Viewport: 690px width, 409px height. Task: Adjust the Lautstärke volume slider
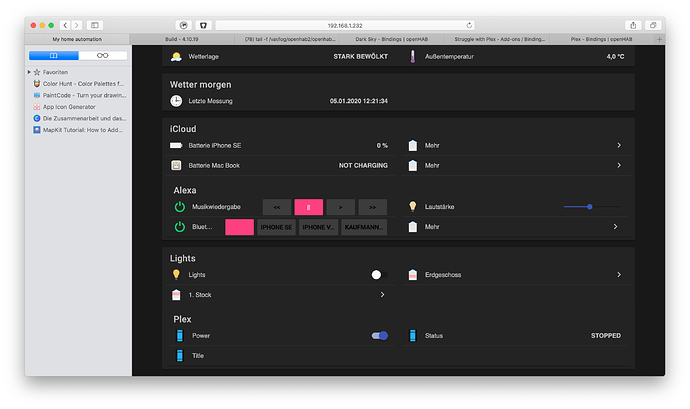[x=592, y=206]
